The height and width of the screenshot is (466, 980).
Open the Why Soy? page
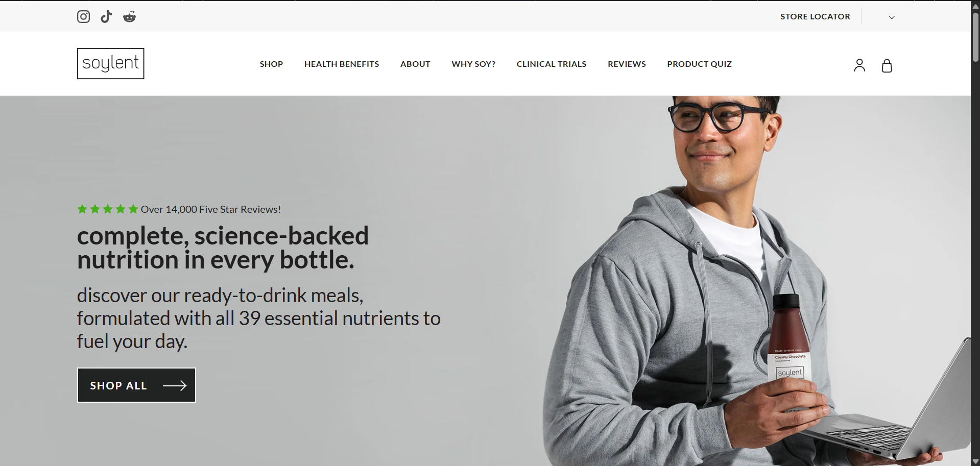tap(473, 64)
